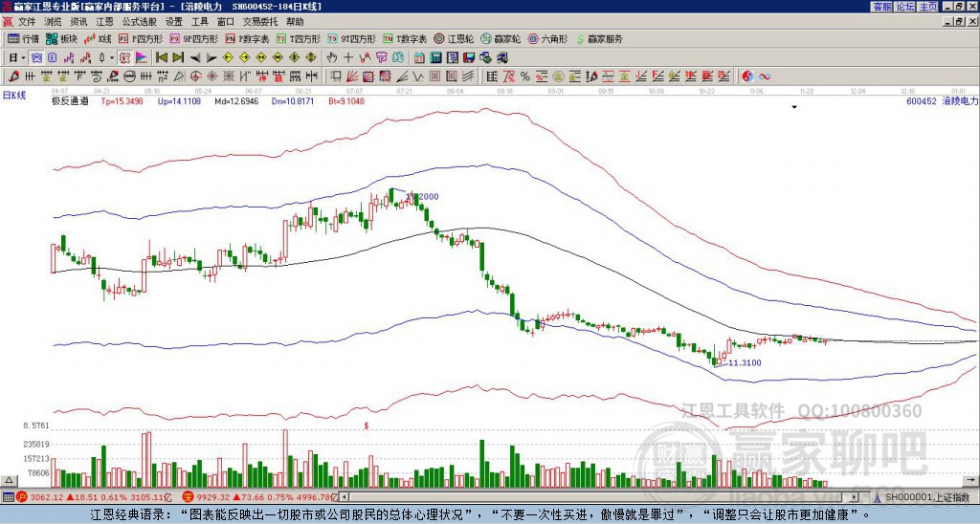980x524 pixels.
Task: Select the red pencil drawing tool
Action: (x=13, y=76)
